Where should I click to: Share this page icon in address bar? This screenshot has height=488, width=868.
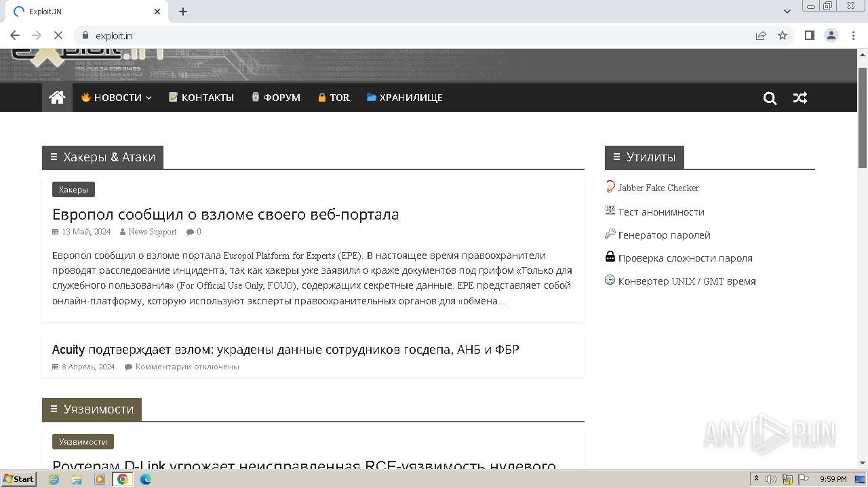[x=761, y=35]
